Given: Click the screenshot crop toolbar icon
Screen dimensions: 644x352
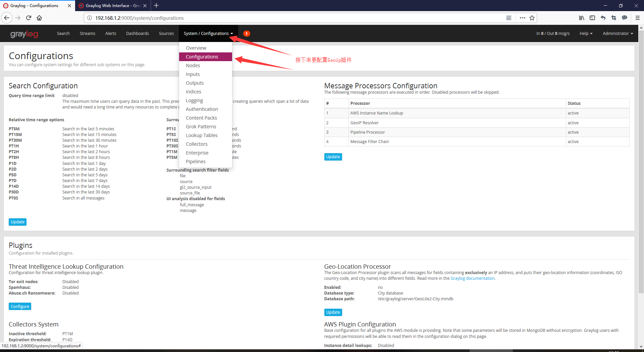Looking at the screenshot, I should pos(614,18).
